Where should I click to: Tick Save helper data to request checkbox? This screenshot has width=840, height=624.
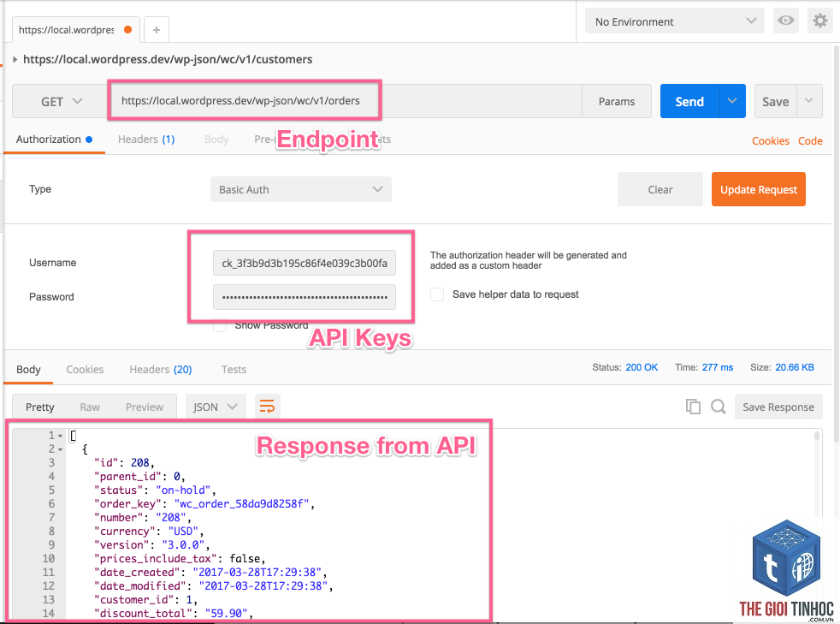(437, 294)
